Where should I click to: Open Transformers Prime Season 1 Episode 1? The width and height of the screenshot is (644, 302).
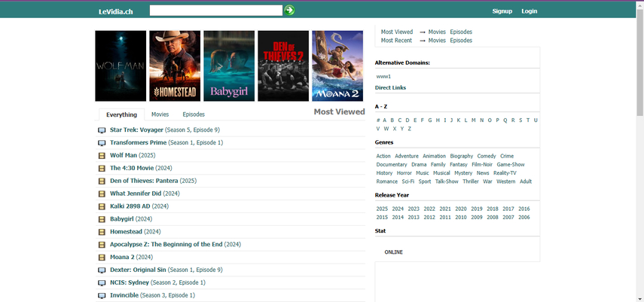point(166,142)
